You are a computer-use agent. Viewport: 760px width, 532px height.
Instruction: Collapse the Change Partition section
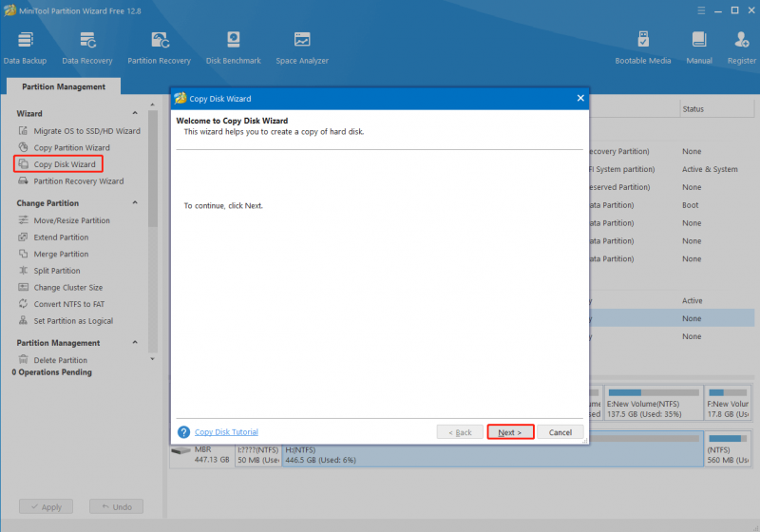click(x=135, y=202)
